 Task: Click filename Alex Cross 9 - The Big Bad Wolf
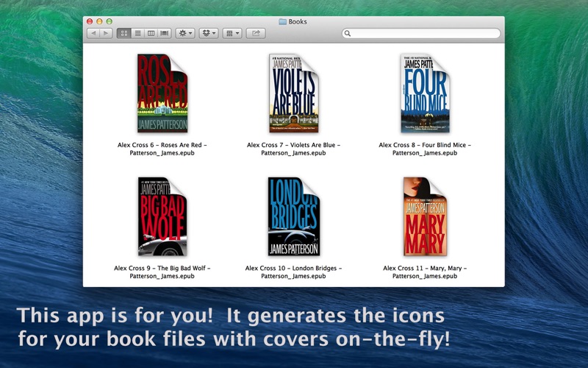coord(162,272)
